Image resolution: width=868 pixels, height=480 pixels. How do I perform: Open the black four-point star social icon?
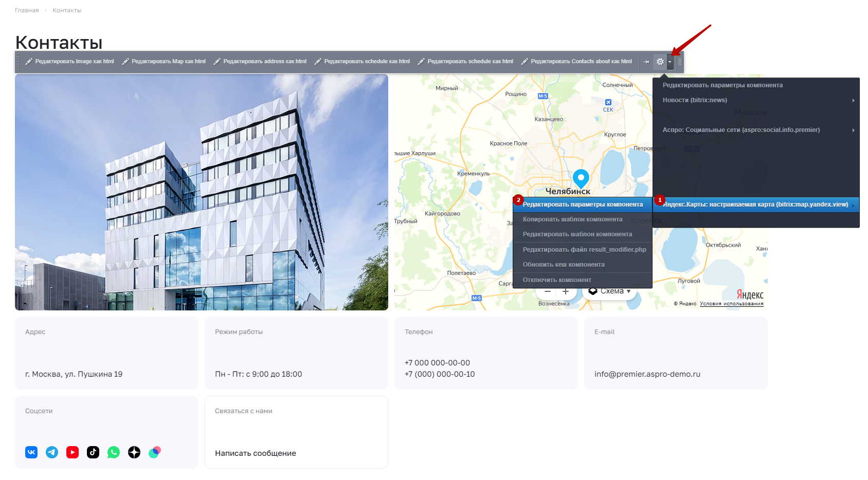tap(134, 452)
